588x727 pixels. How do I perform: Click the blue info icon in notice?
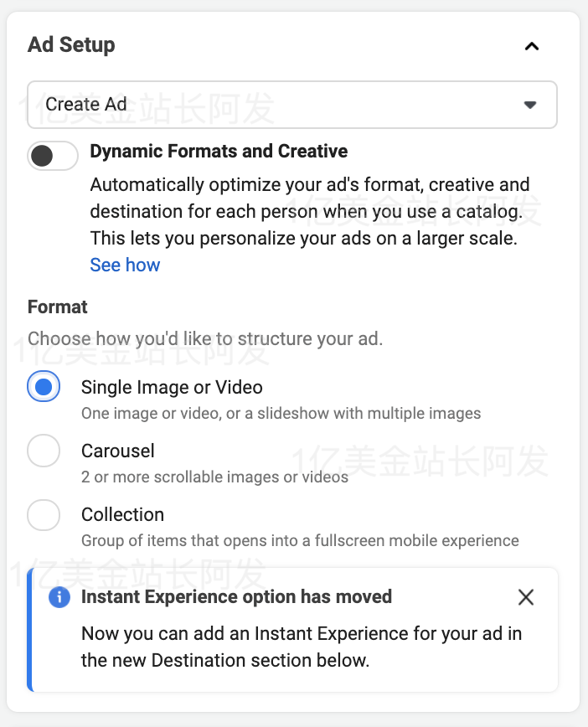point(59,597)
